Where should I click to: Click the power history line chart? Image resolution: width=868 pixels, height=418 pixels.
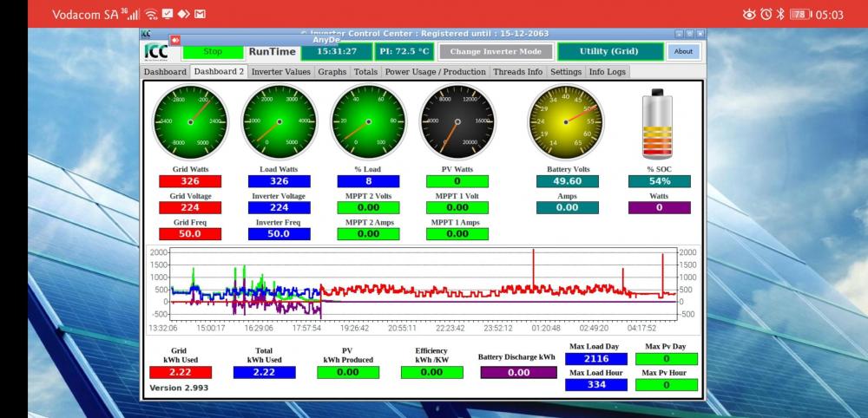pos(424,291)
